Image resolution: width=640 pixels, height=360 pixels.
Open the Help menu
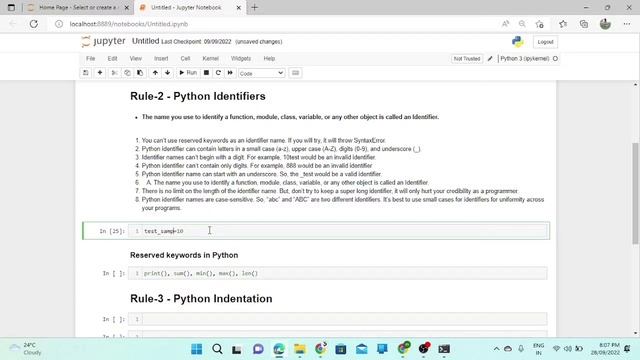click(x=269, y=58)
